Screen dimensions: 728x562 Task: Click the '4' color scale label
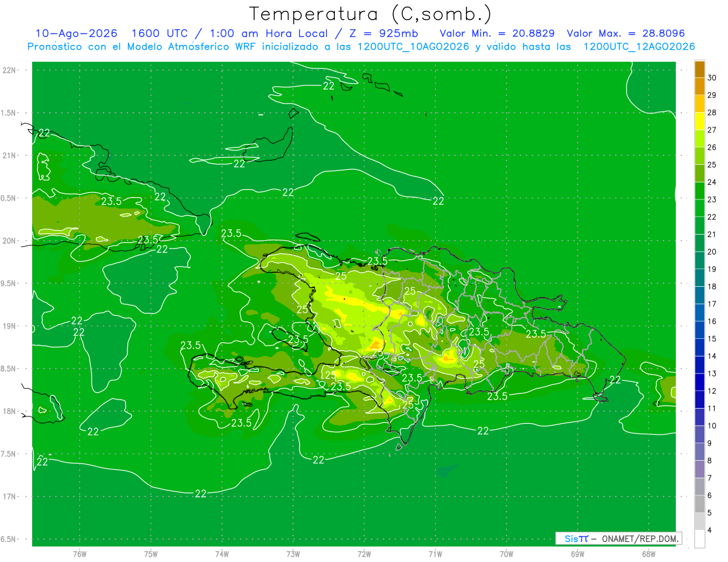710,530
